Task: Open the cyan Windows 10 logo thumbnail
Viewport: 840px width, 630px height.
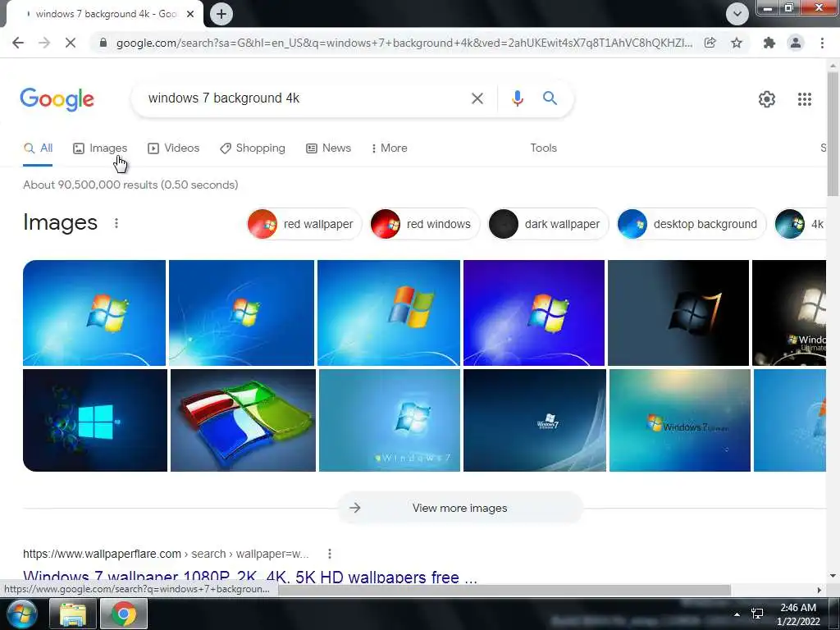Action: point(95,421)
